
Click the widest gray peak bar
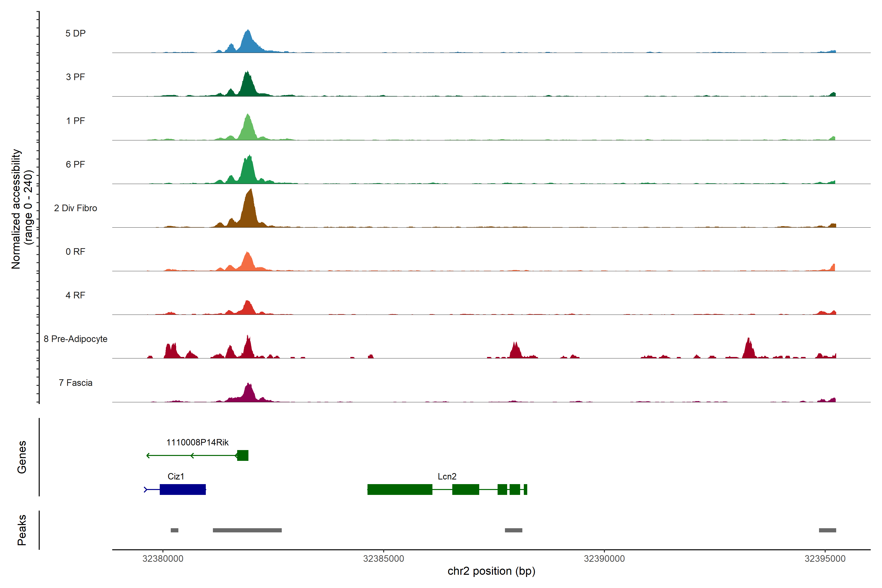[x=247, y=530]
